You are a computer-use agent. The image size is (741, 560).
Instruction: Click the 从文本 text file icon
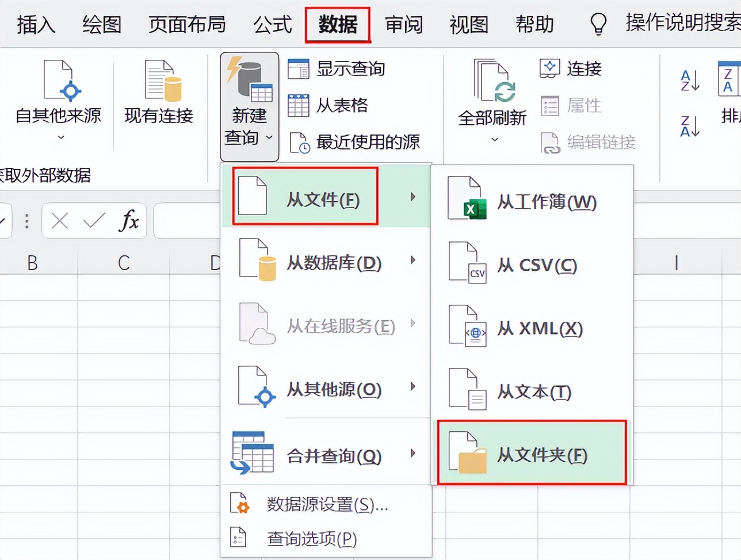pos(468,390)
